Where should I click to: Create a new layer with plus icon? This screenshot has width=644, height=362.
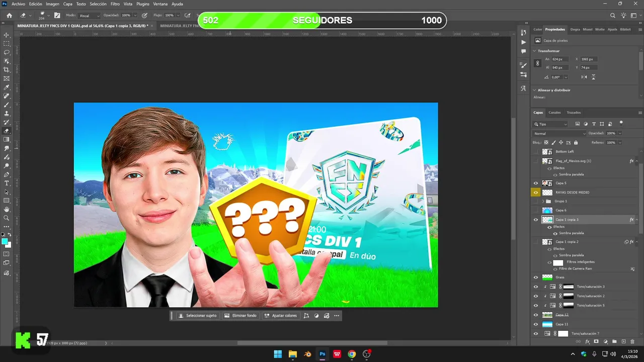(623, 341)
